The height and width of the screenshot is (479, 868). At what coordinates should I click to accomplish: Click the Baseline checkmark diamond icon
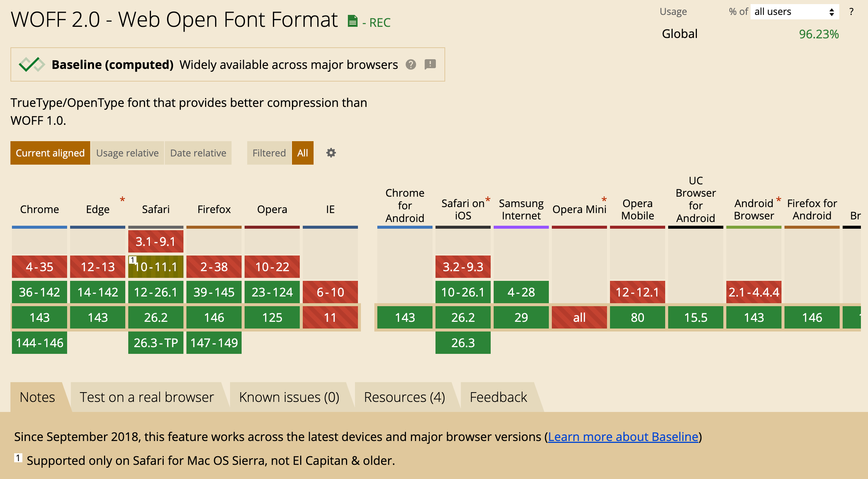32,65
